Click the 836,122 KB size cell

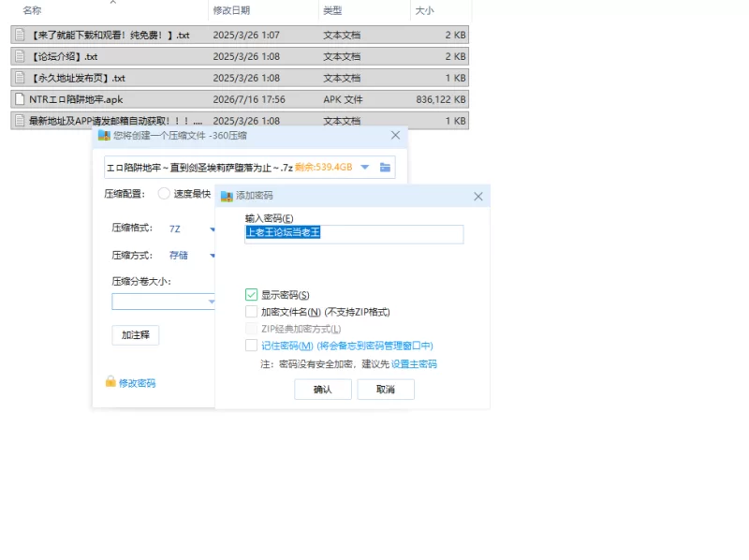coord(440,99)
